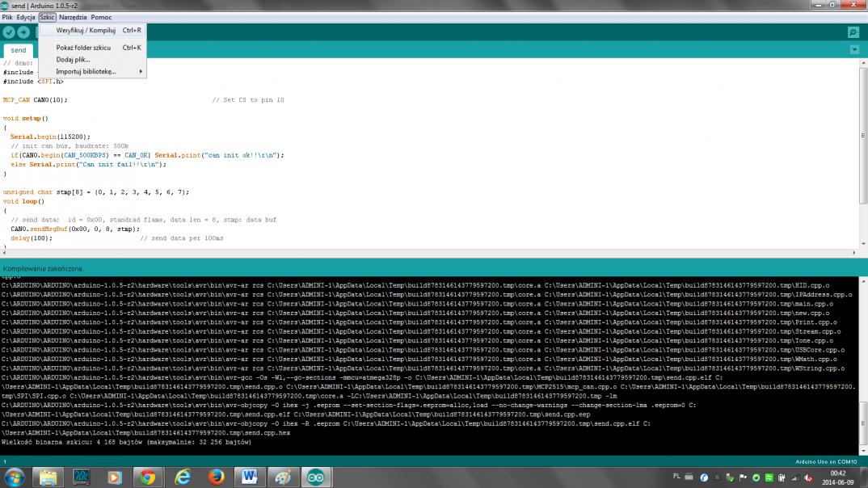Click the power plug battery tray icon
The width and height of the screenshot is (868, 488).
[782, 477]
